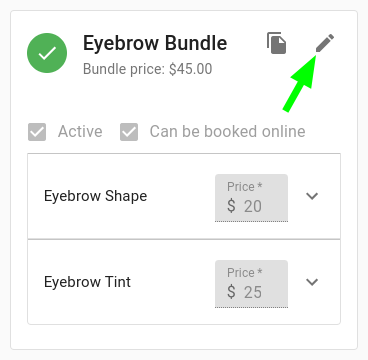Viewport: 368px width, 360px height.
Task: Duplicate the bundle with the copy icon
Action: (276, 43)
